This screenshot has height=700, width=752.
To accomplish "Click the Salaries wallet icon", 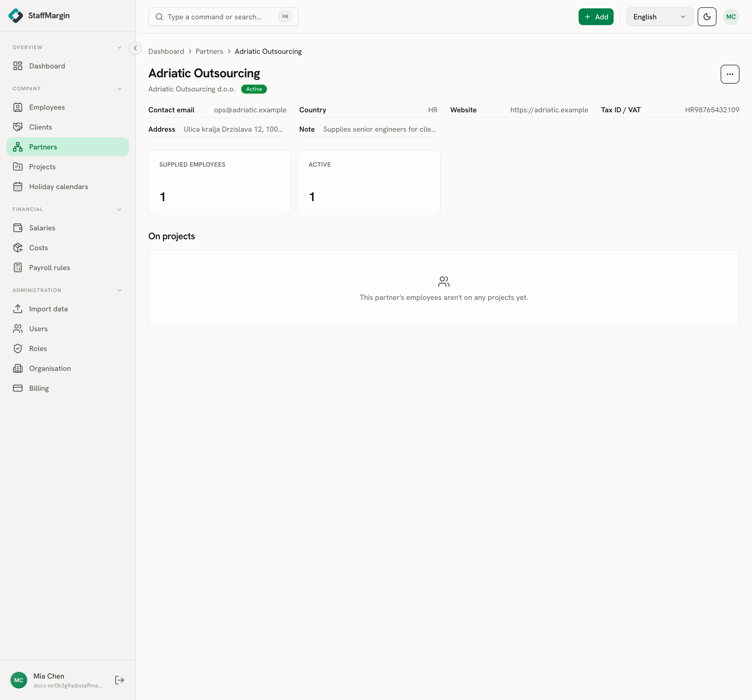I will [x=18, y=228].
